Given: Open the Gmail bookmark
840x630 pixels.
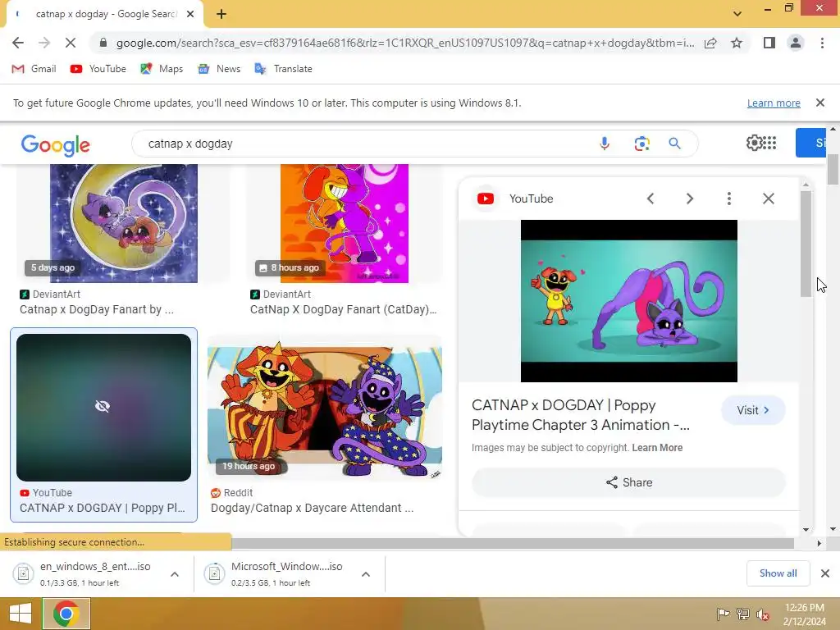Looking at the screenshot, I should click(34, 69).
